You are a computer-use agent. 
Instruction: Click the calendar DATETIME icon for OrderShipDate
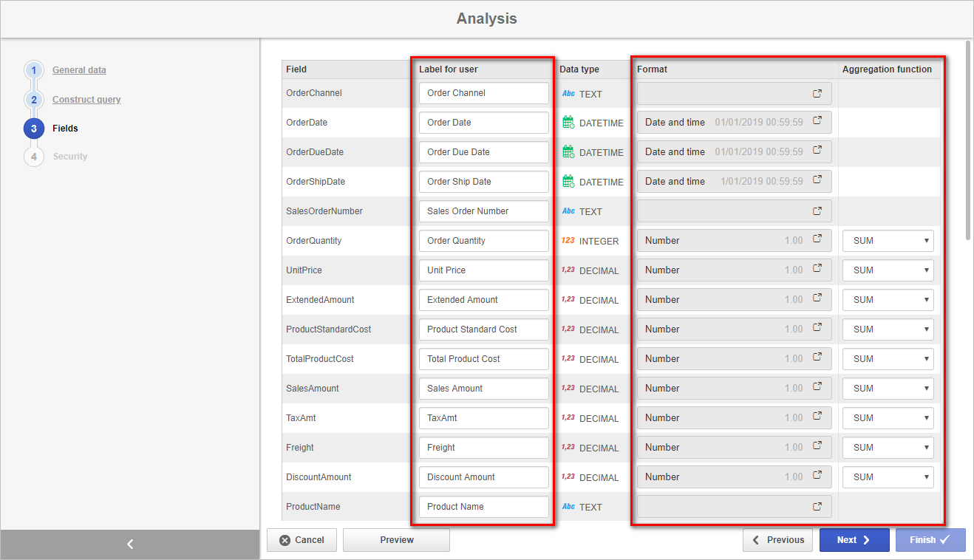click(568, 182)
